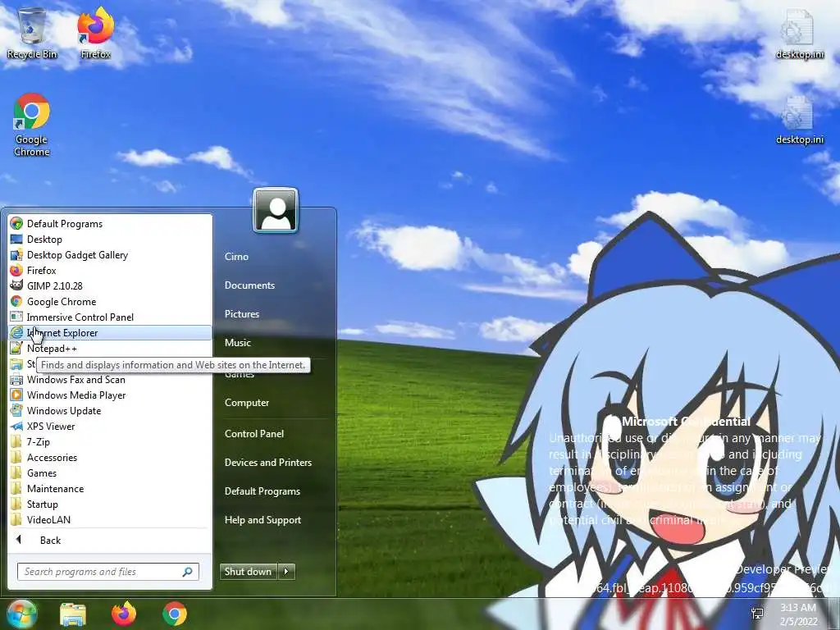
Task: Open Default Programs in programs list
Action: [111, 223]
